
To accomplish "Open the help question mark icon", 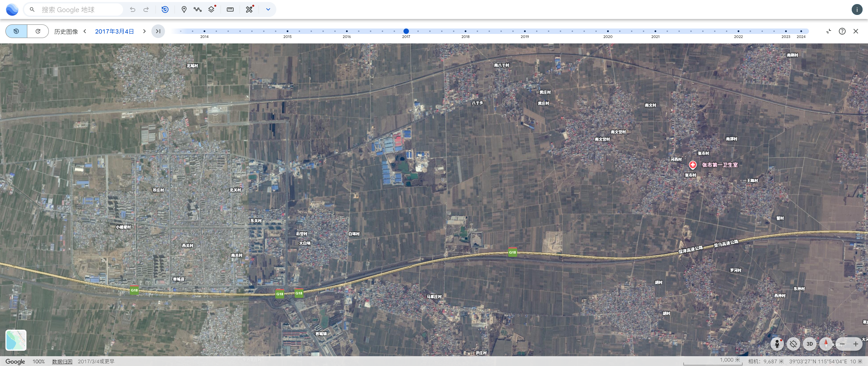I will click(842, 31).
